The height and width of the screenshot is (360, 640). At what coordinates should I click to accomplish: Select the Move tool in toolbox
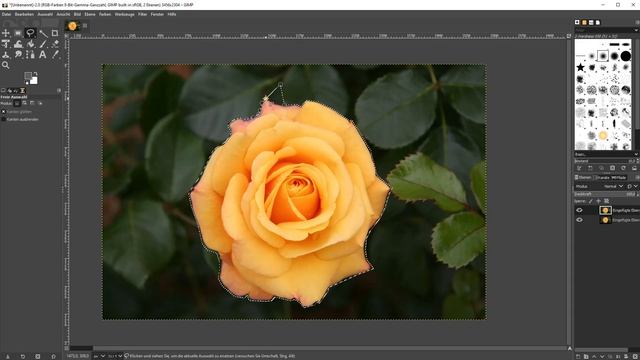[6, 33]
